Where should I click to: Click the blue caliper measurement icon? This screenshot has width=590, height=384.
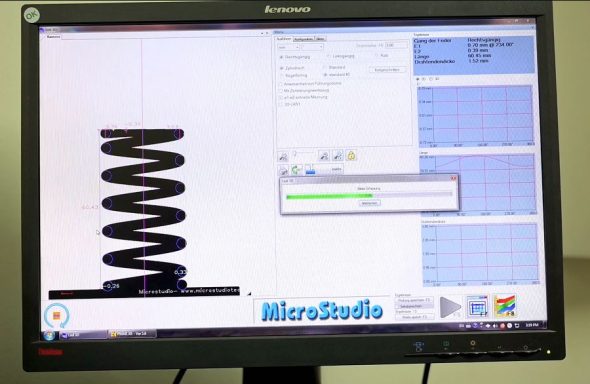310,170
